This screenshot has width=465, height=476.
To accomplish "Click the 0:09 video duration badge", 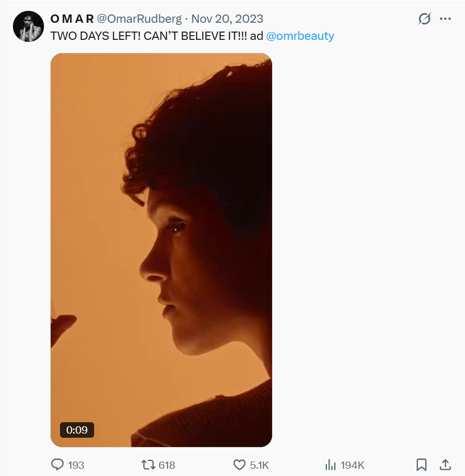I will pos(77,429).
